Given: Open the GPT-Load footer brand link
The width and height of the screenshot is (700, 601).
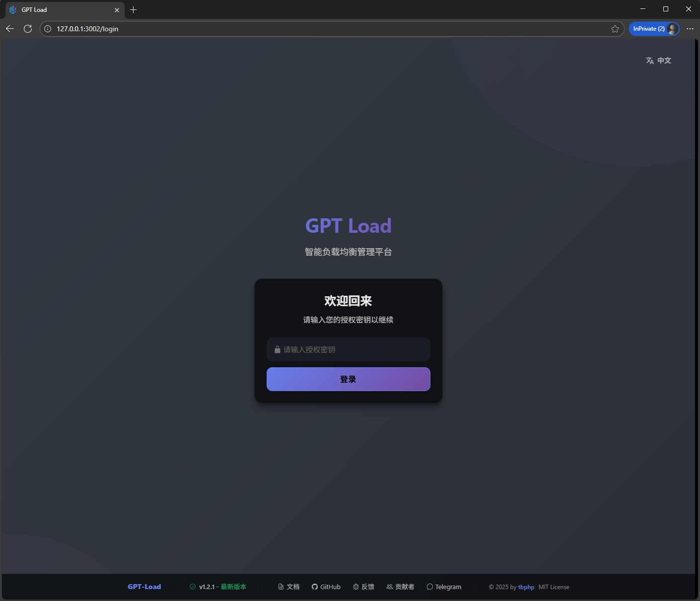Looking at the screenshot, I should click(x=144, y=587).
